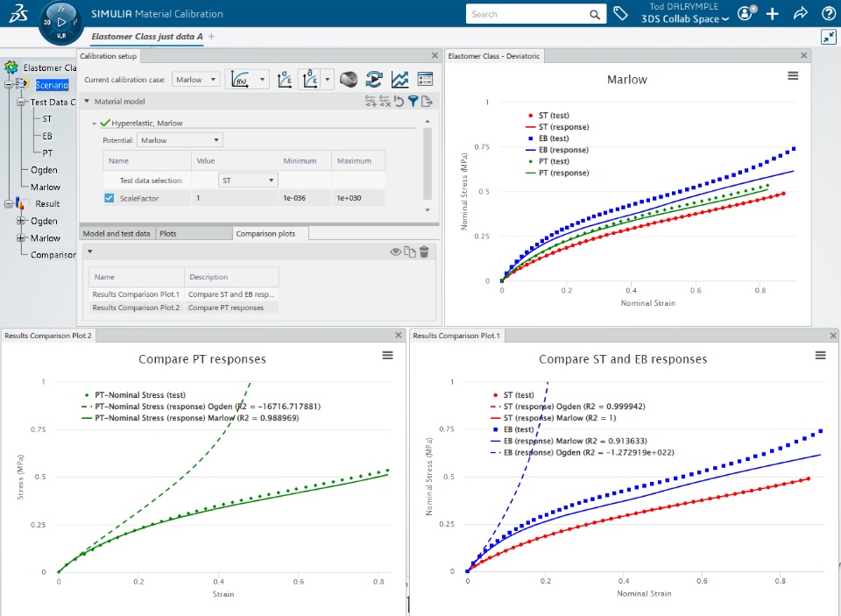Open Current calibration case Marlow dropdown
Image resolution: width=841 pixels, height=616 pixels.
tap(195, 80)
